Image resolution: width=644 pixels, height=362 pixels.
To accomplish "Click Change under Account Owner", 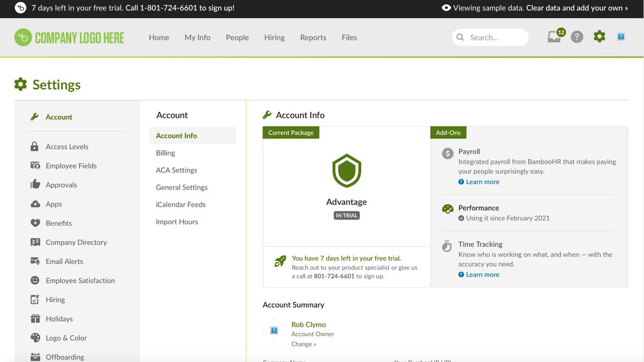I will (303, 344).
